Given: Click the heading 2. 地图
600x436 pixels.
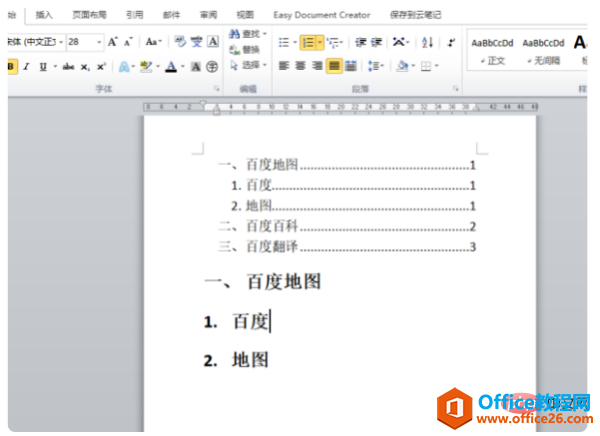Looking at the screenshot, I should point(236,360).
